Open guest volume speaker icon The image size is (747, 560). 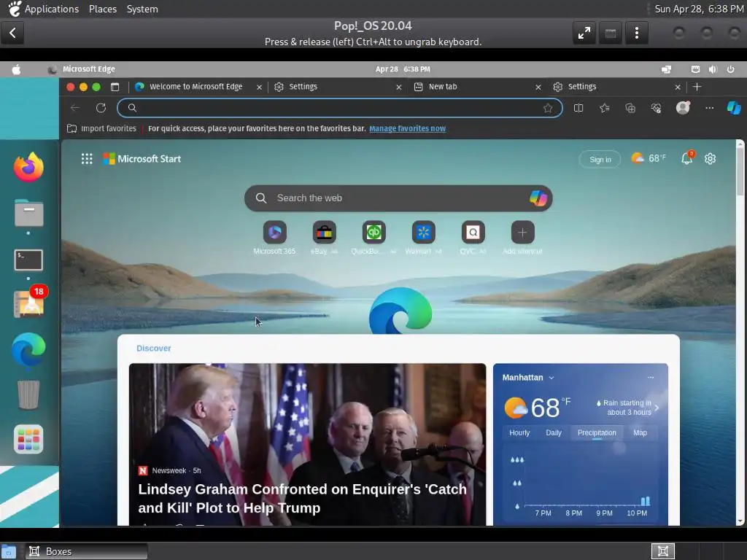(x=713, y=69)
